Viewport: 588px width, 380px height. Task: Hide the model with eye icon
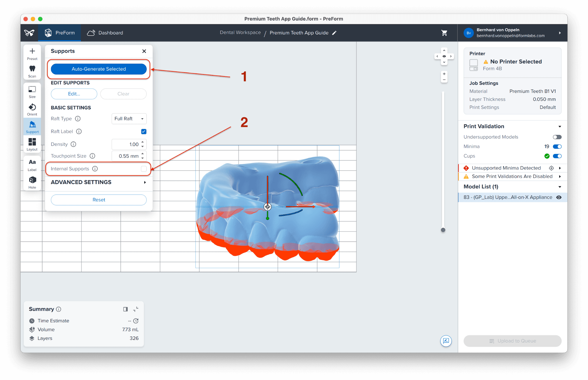click(559, 197)
